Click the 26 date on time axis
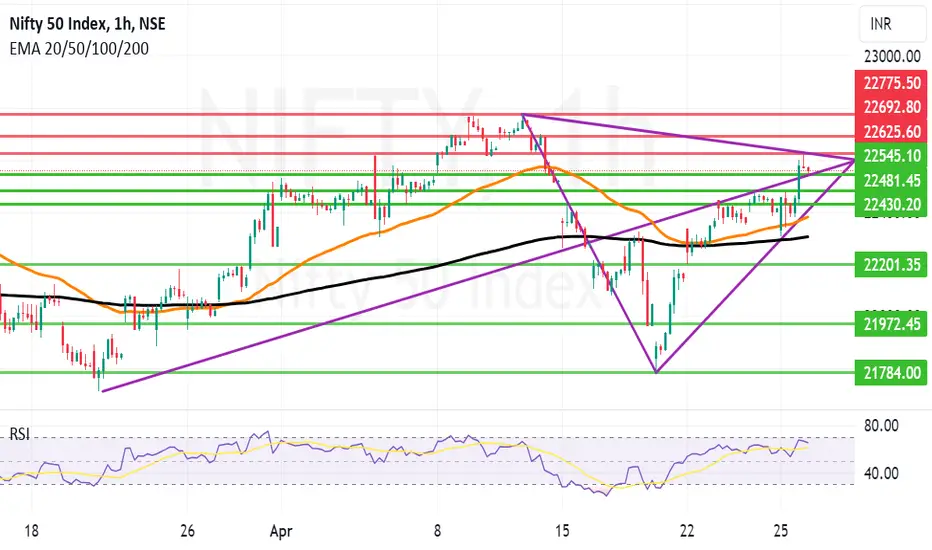The image size is (932, 550). (187, 530)
